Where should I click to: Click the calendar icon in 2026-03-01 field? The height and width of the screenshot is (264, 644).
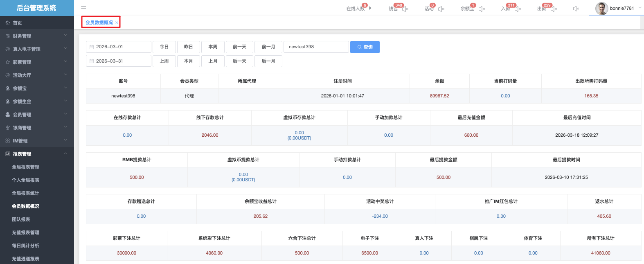pyautogui.click(x=92, y=47)
